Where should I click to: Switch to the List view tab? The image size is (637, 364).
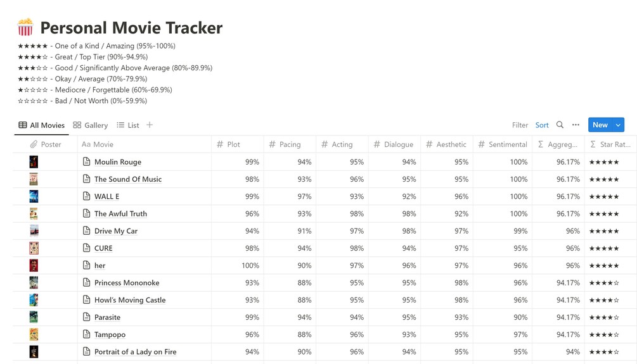(x=128, y=125)
